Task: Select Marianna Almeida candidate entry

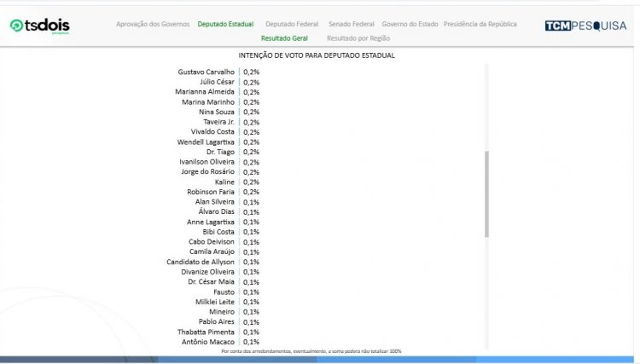Action: [x=206, y=92]
